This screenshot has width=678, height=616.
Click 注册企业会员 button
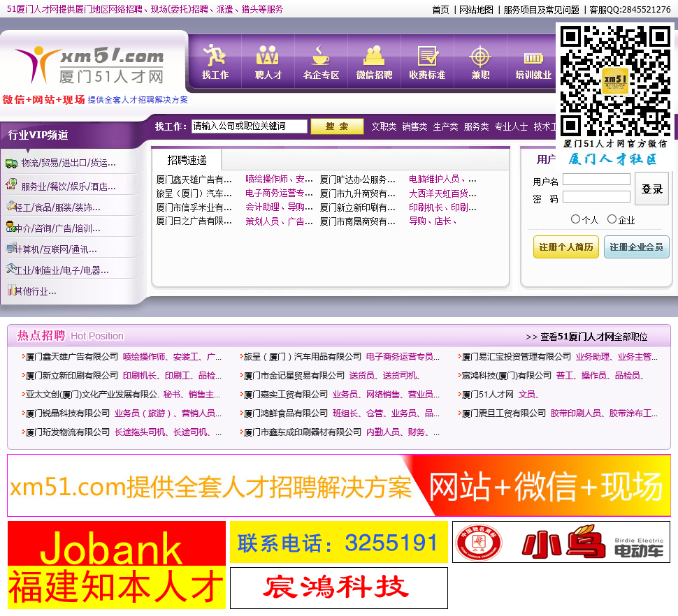(637, 247)
